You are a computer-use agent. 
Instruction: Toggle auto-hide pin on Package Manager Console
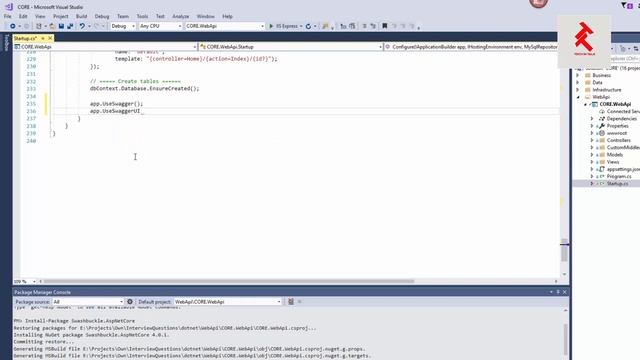click(x=558, y=292)
